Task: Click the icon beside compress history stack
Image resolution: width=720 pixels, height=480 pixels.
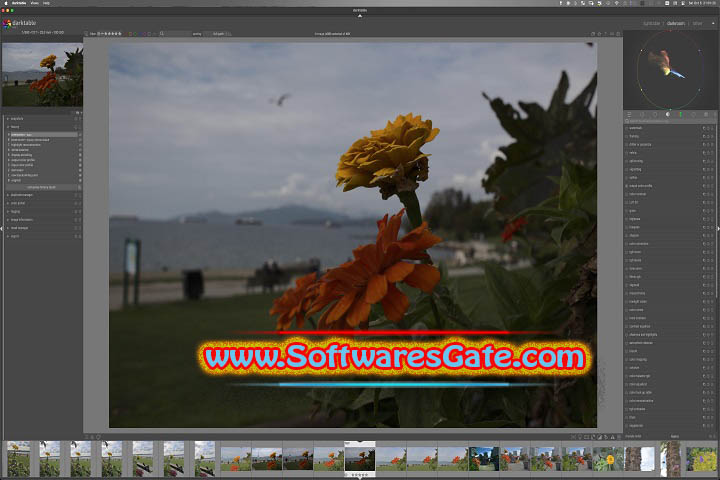Action: click(79, 187)
